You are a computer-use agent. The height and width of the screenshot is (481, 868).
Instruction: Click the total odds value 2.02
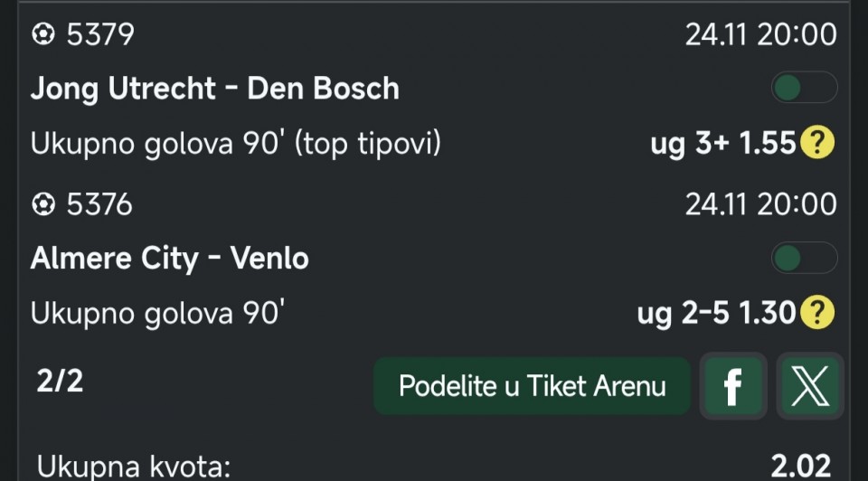pyautogui.click(x=800, y=466)
